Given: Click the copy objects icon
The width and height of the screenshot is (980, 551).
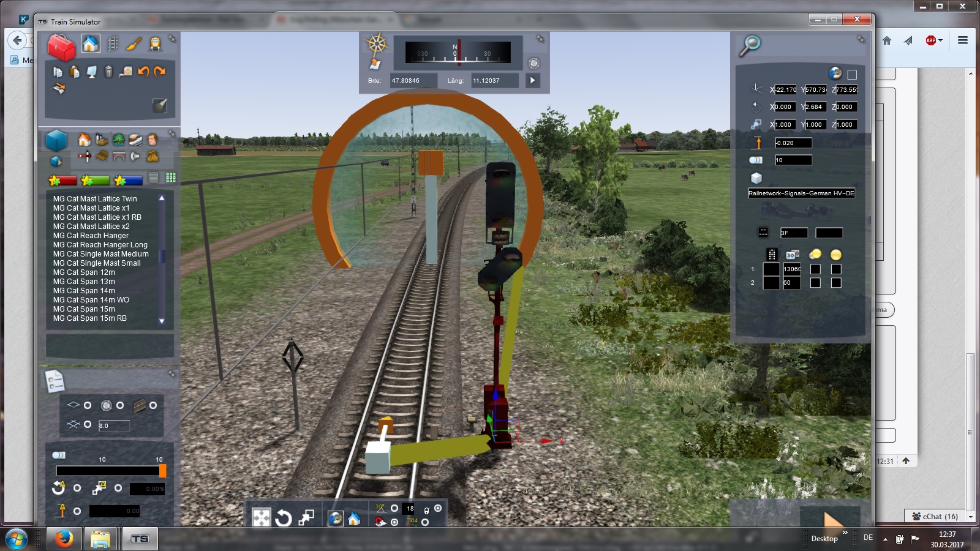Looking at the screenshot, I should 58,72.
